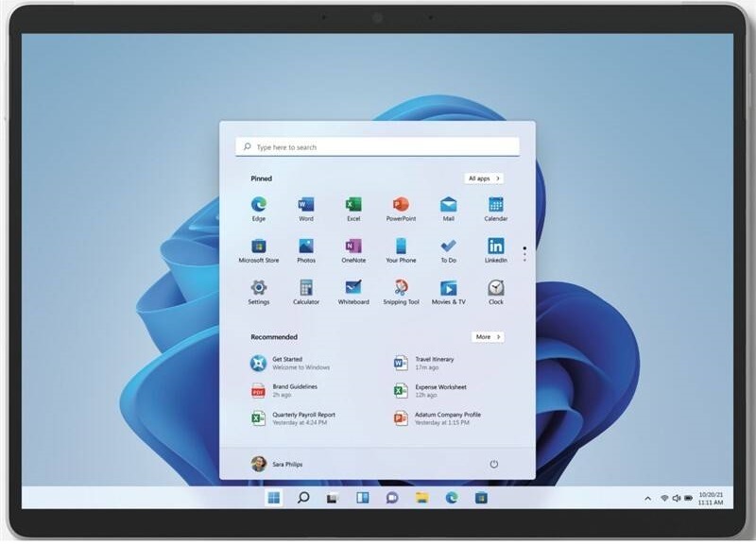Open Expense Worksheet recommended file
Viewport: 756px width, 545px height.
(x=430, y=391)
